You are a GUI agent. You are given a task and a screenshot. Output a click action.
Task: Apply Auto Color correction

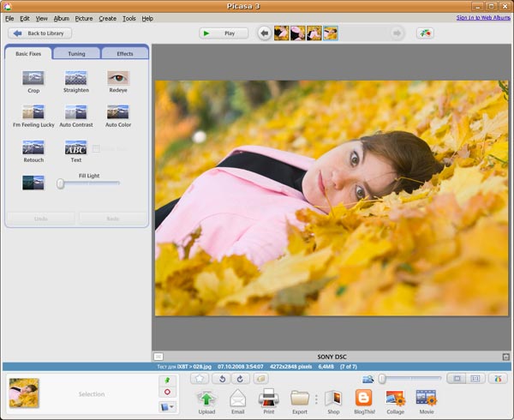tap(118, 112)
